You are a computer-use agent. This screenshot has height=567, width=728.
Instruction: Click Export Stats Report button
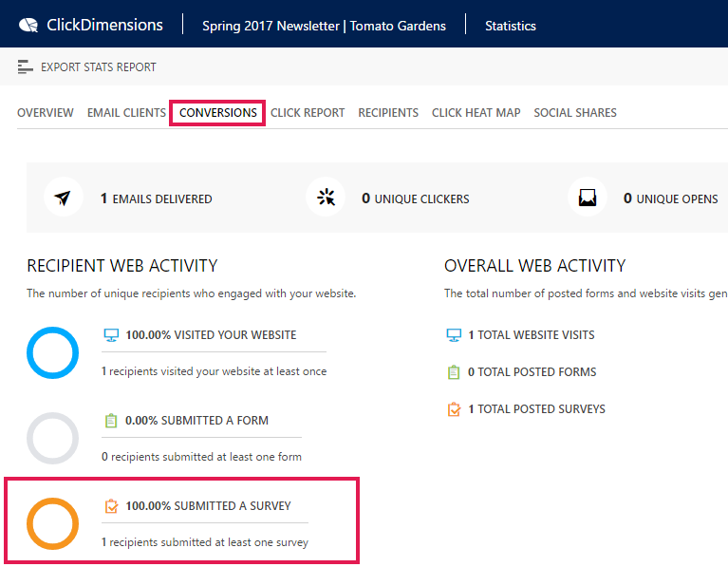86,66
